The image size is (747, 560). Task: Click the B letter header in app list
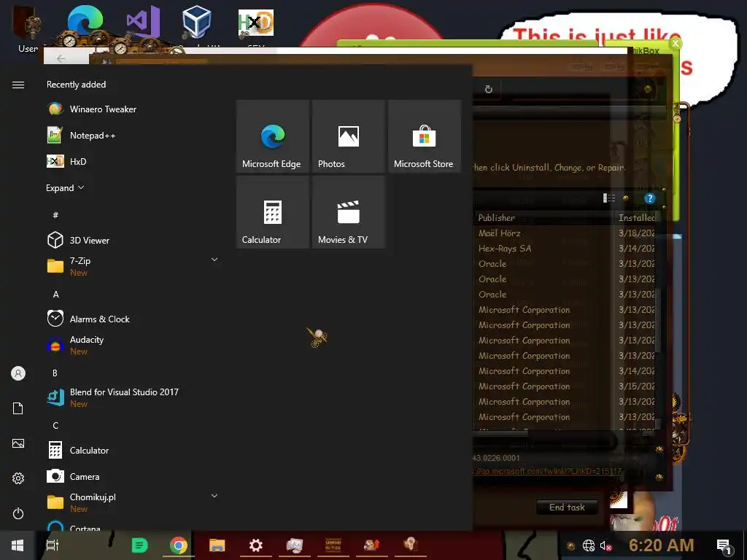pos(55,373)
